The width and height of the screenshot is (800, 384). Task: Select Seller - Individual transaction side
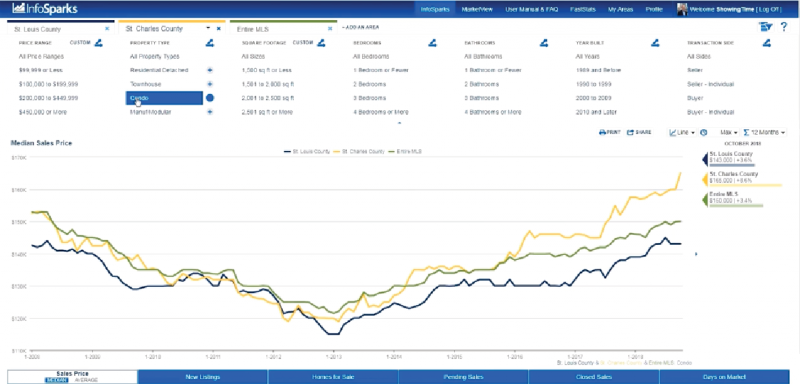710,84
